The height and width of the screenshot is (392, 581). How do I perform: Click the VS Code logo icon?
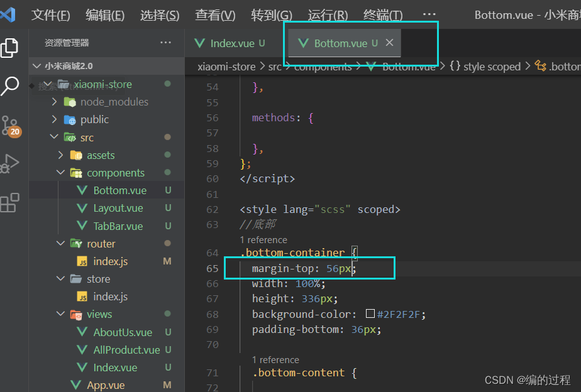click(8, 15)
